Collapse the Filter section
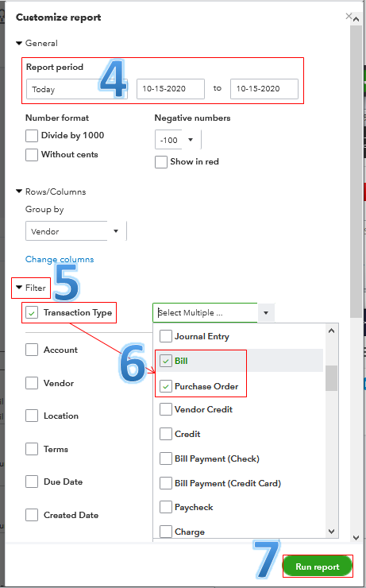366x588 pixels. point(19,288)
